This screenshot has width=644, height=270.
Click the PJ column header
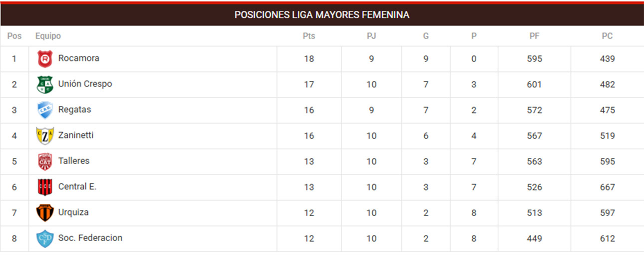371,36
